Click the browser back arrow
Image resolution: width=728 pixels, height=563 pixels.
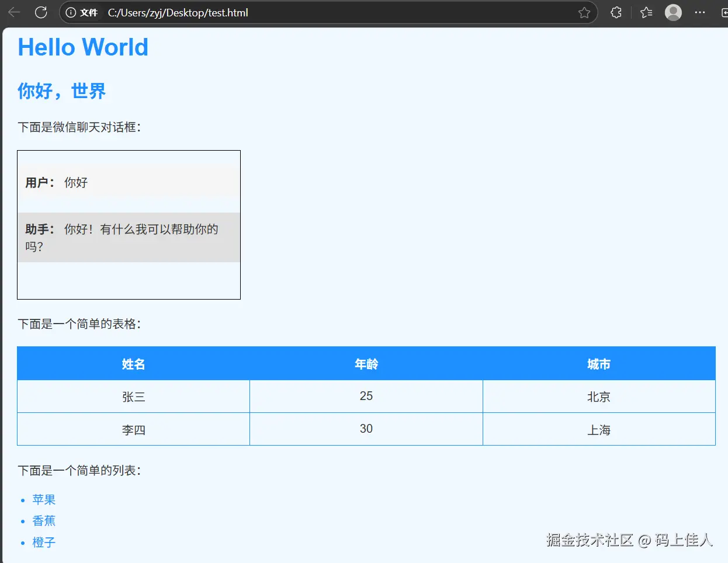pos(14,12)
